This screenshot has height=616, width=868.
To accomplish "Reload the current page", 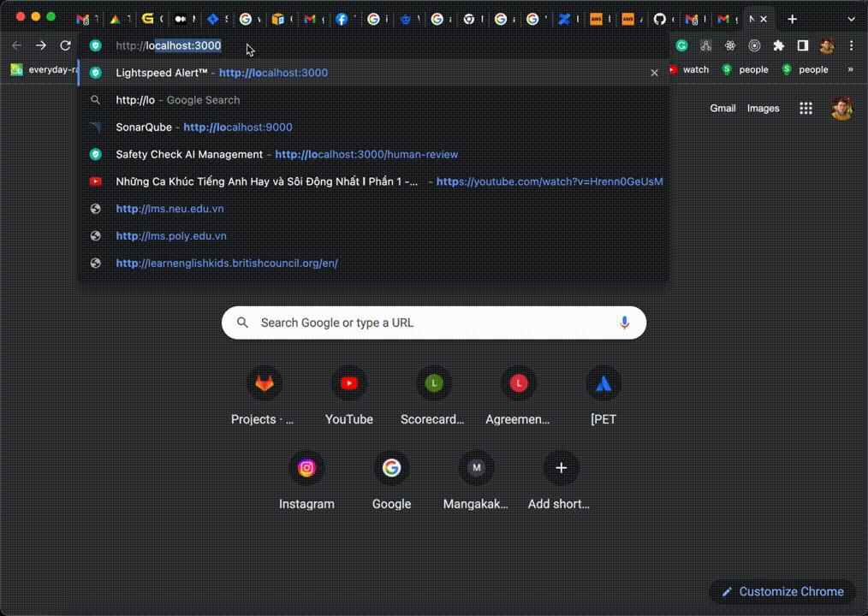I will point(65,45).
